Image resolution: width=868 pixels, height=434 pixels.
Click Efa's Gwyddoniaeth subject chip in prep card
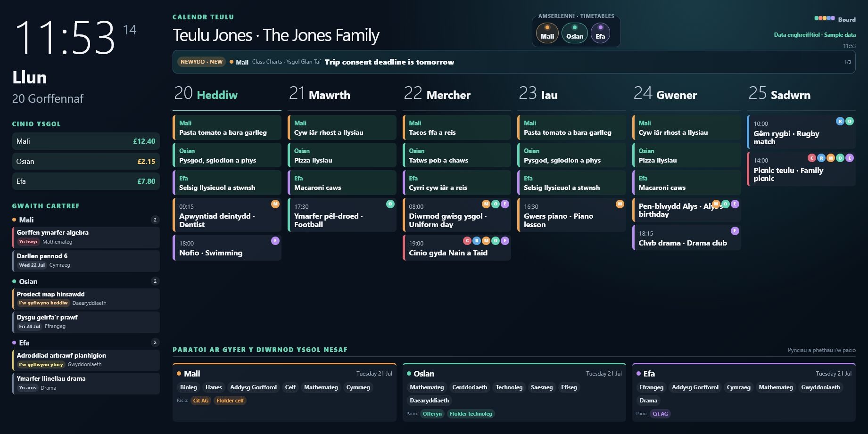pyautogui.click(x=820, y=387)
